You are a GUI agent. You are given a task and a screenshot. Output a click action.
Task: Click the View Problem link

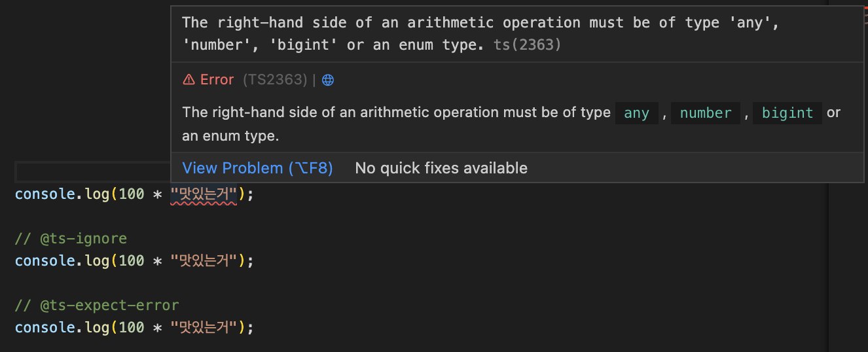pyautogui.click(x=257, y=168)
